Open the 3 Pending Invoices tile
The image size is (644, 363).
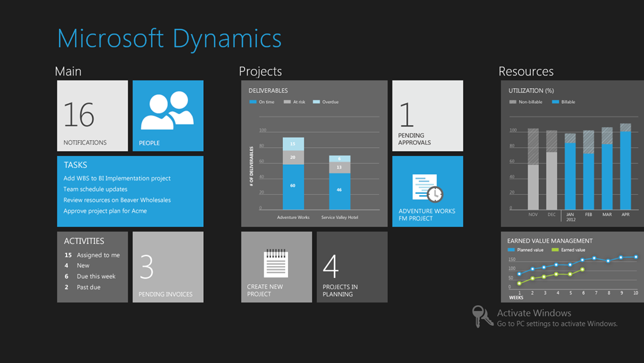[x=168, y=267]
